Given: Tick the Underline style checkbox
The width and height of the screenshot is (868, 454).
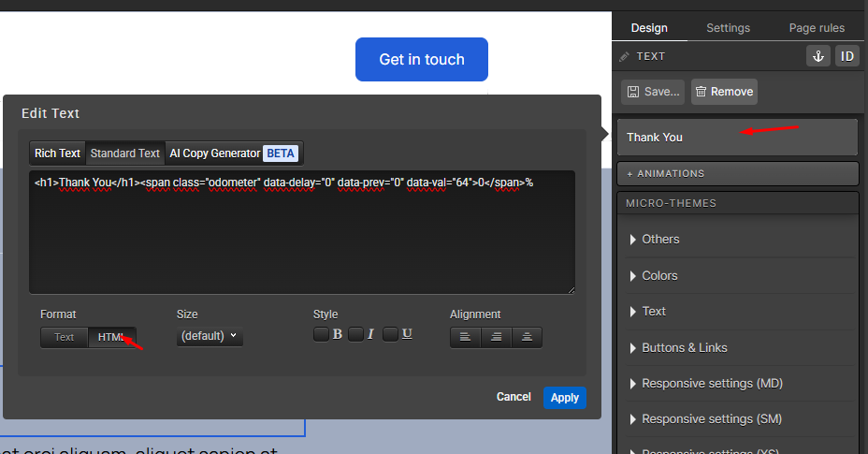Looking at the screenshot, I should tap(390, 334).
